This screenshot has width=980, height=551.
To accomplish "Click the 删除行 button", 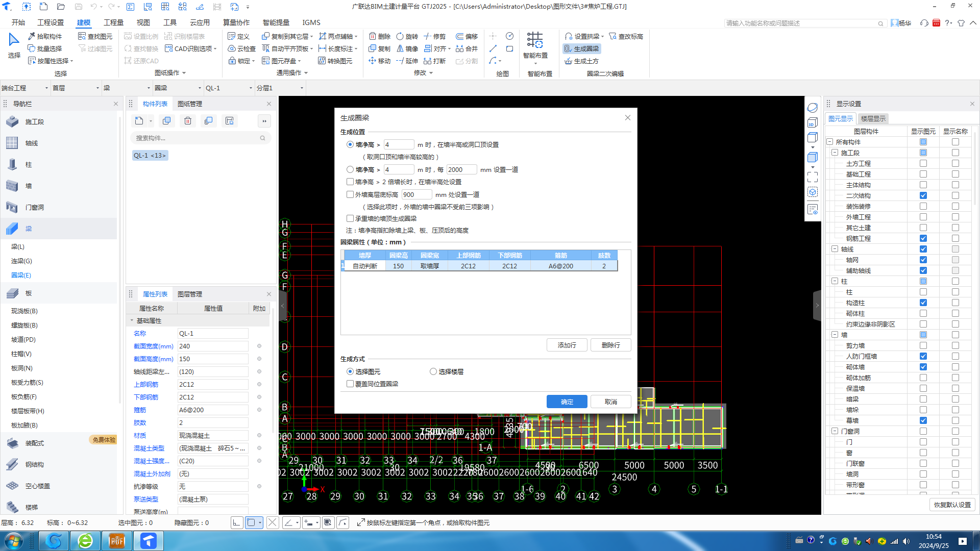I will (x=610, y=345).
